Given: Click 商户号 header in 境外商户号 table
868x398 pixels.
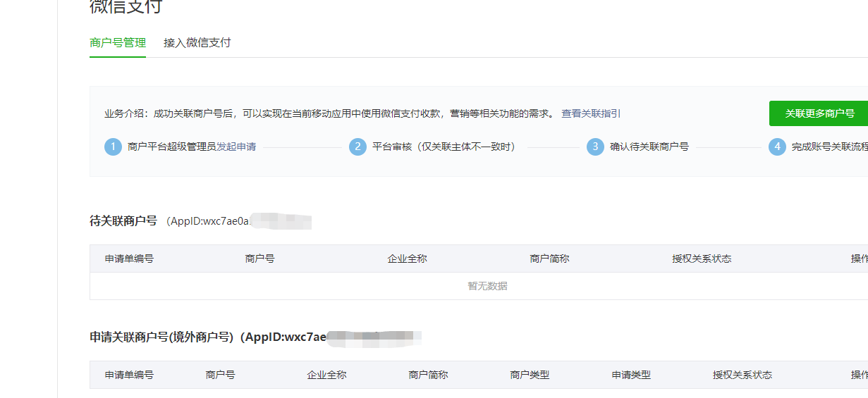Looking at the screenshot, I should point(220,375).
